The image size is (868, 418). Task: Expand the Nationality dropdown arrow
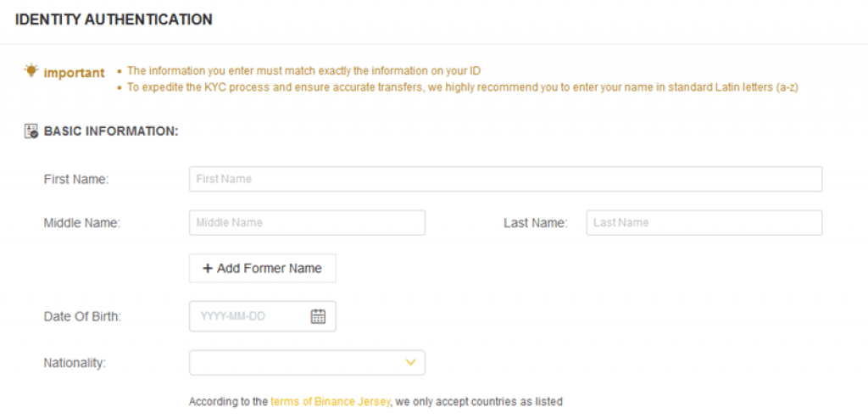pyautogui.click(x=410, y=363)
